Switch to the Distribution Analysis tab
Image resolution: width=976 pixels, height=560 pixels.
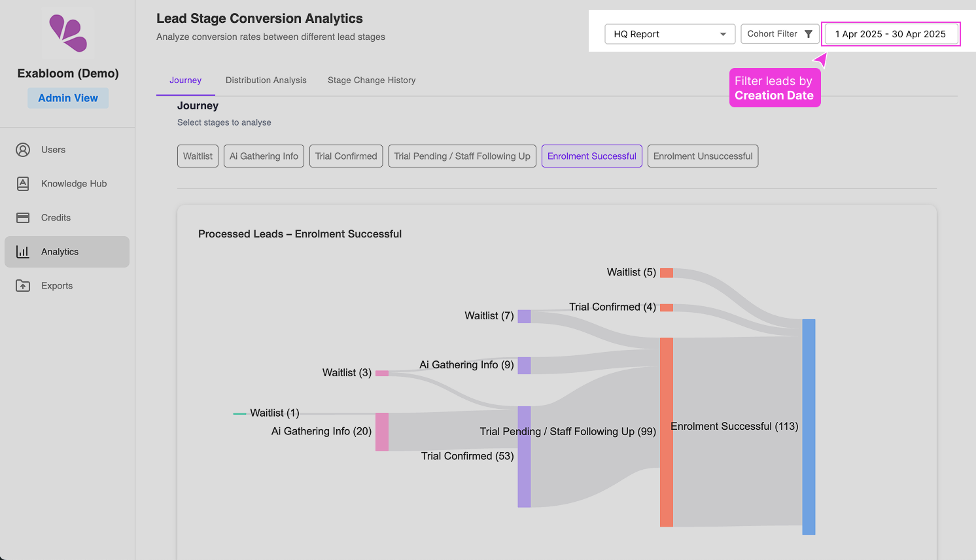click(x=266, y=80)
